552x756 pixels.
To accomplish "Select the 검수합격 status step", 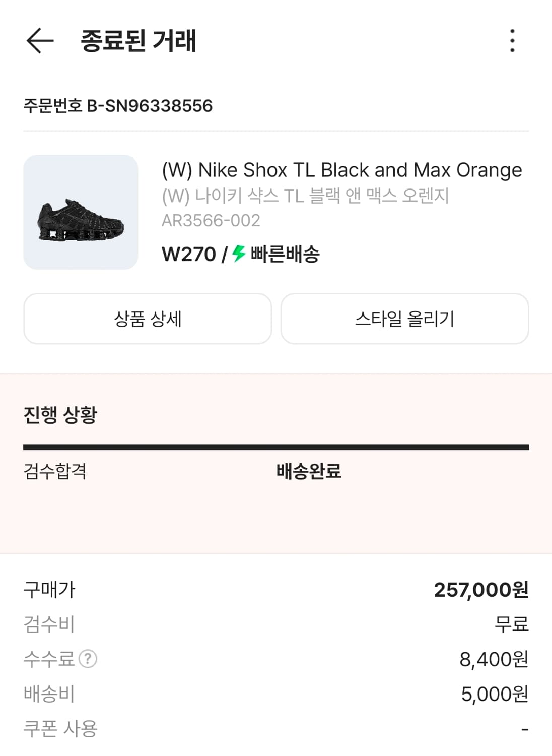I will point(55,471).
